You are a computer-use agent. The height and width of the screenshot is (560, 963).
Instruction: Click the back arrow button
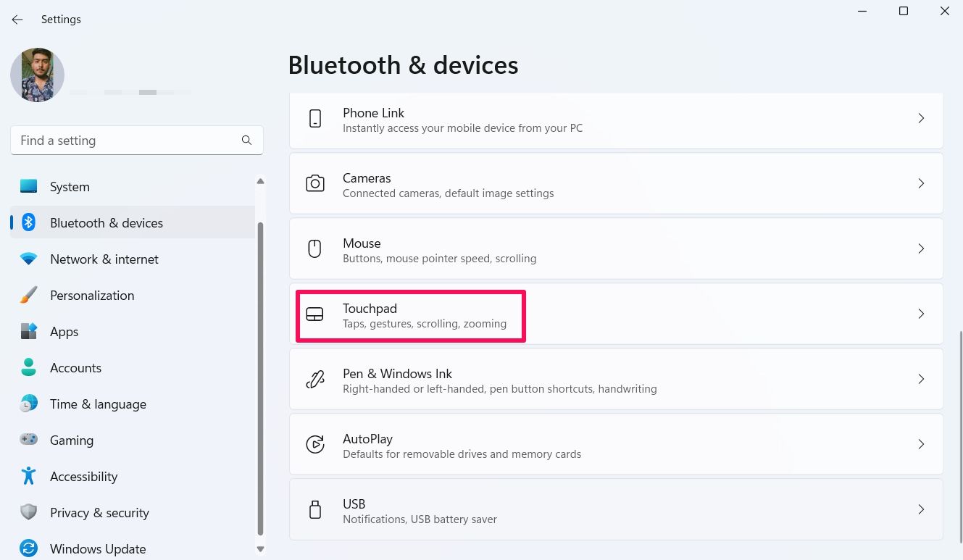click(x=17, y=20)
